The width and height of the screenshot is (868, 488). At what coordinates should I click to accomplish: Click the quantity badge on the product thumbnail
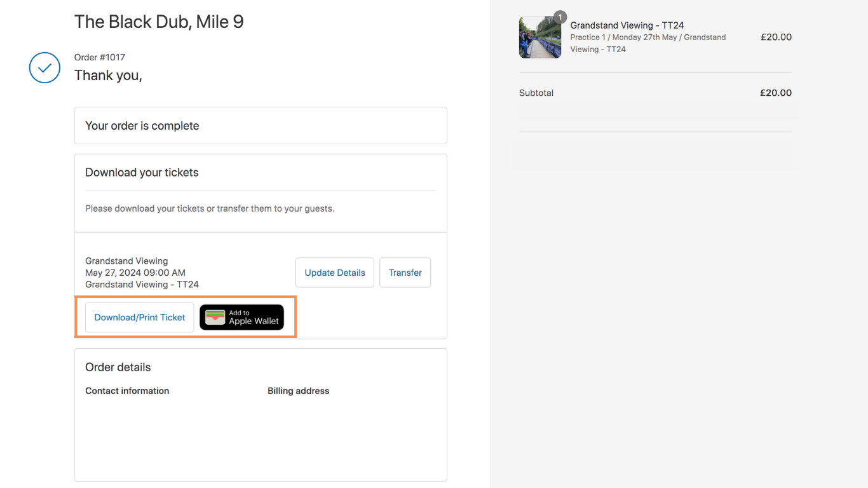coord(559,17)
